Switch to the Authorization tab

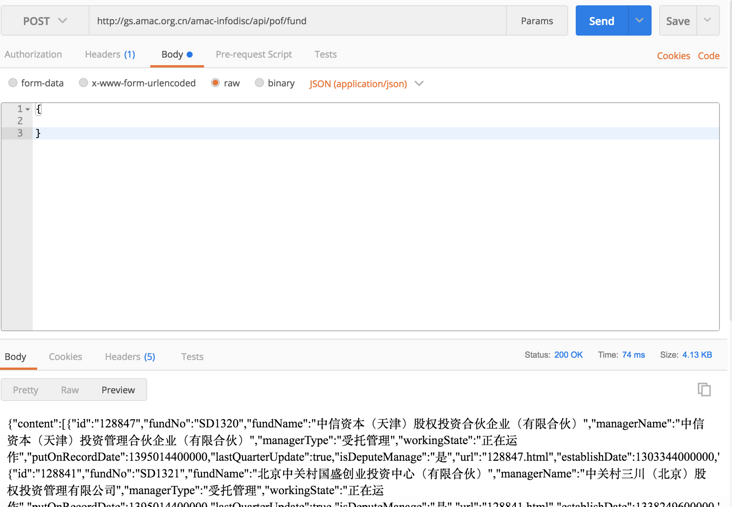[x=33, y=55]
